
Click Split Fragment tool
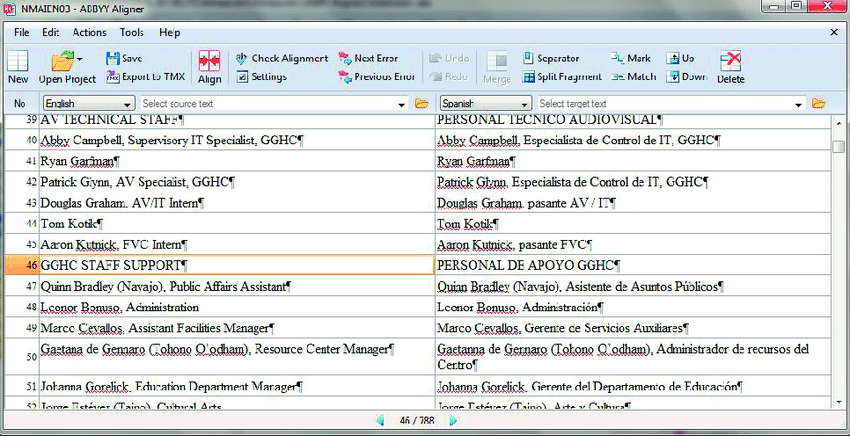(560, 76)
